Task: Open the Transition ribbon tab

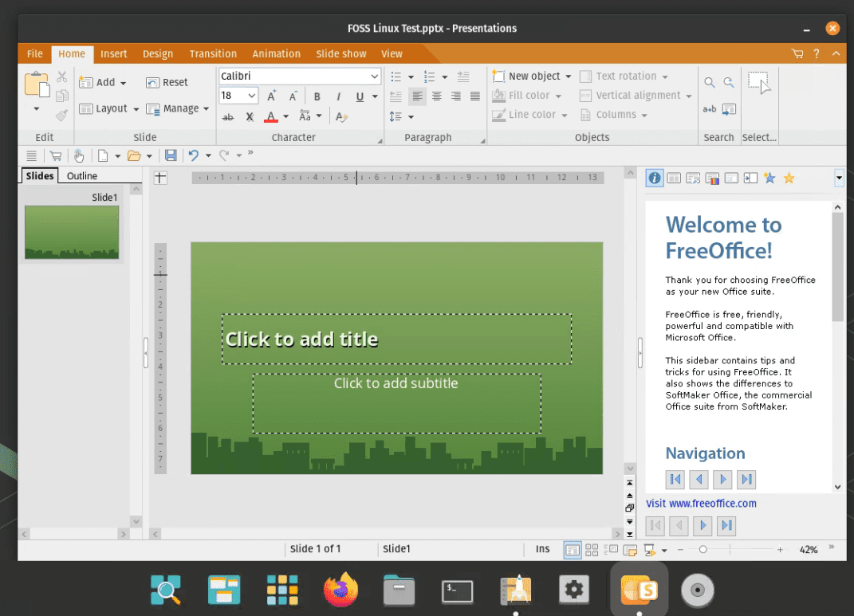Action: [x=213, y=53]
